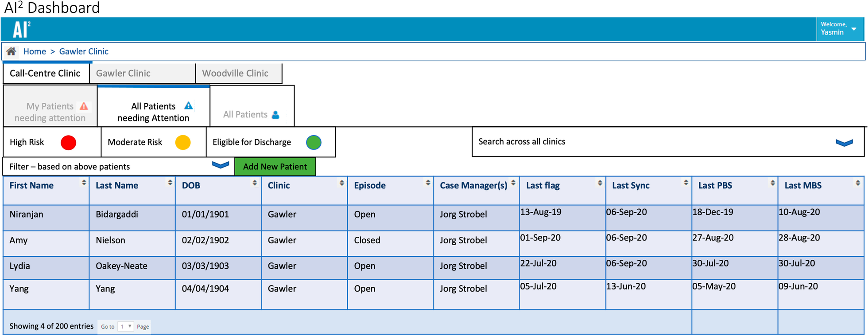
Task: Click last MBS date 09-Jun-20
Action: click(x=798, y=286)
